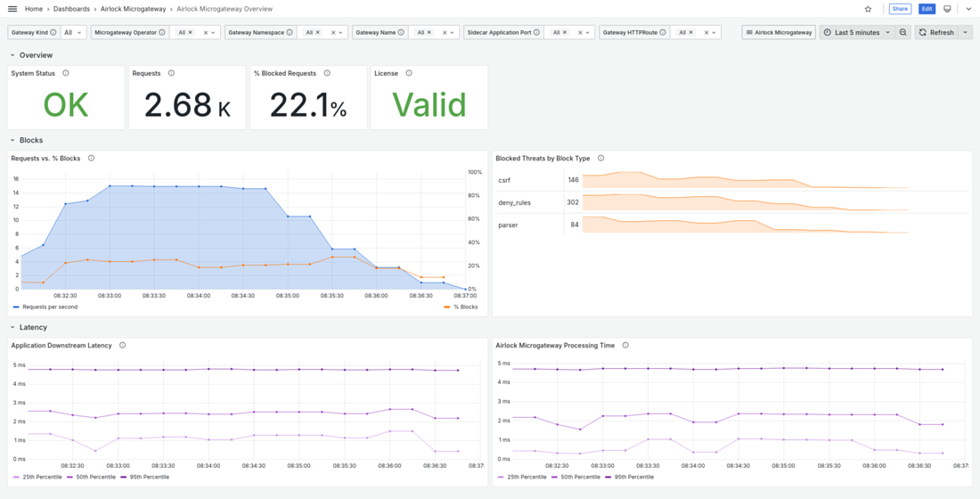Show info icon for Airlock Microgateway Processing Time
980x499 pixels.
pyautogui.click(x=625, y=346)
